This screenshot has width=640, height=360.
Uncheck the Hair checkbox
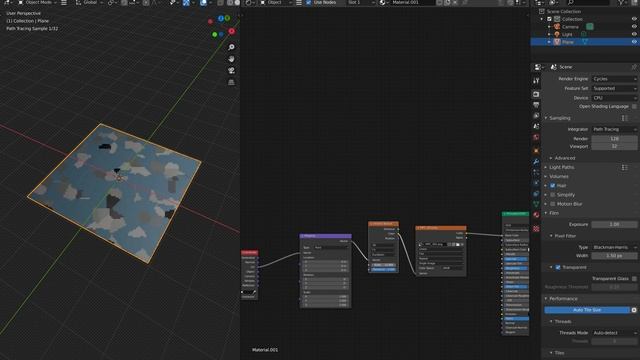pos(553,186)
